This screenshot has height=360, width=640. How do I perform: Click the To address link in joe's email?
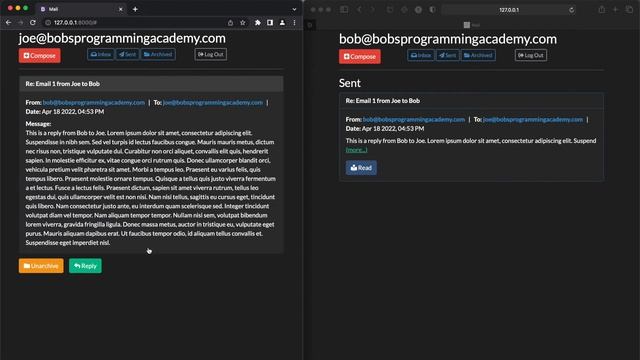tap(213, 102)
